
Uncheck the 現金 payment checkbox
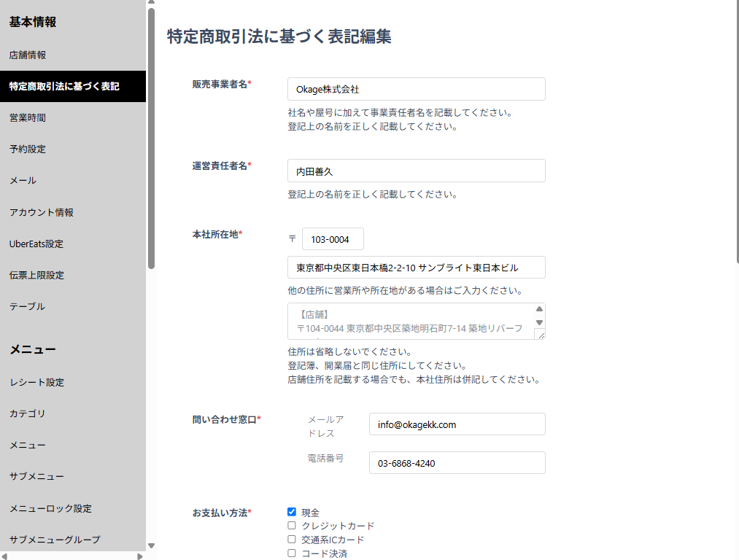pos(292,512)
